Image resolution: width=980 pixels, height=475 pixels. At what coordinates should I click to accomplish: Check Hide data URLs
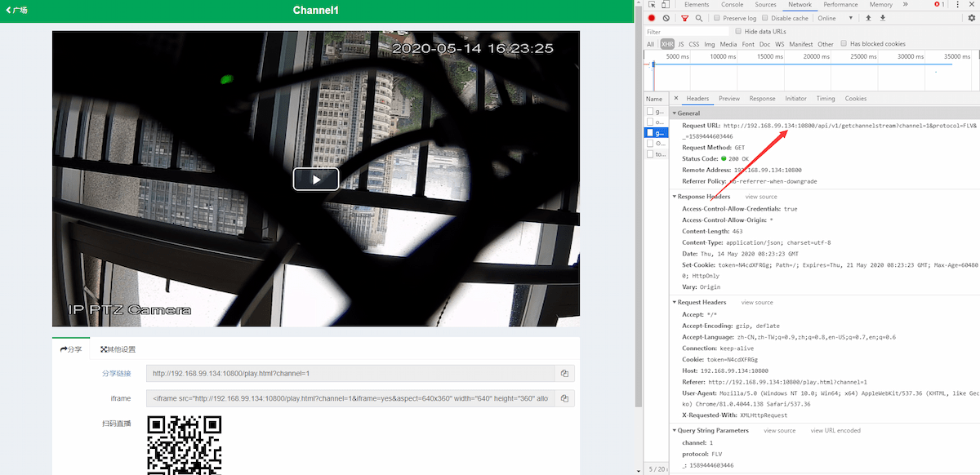pos(738,31)
